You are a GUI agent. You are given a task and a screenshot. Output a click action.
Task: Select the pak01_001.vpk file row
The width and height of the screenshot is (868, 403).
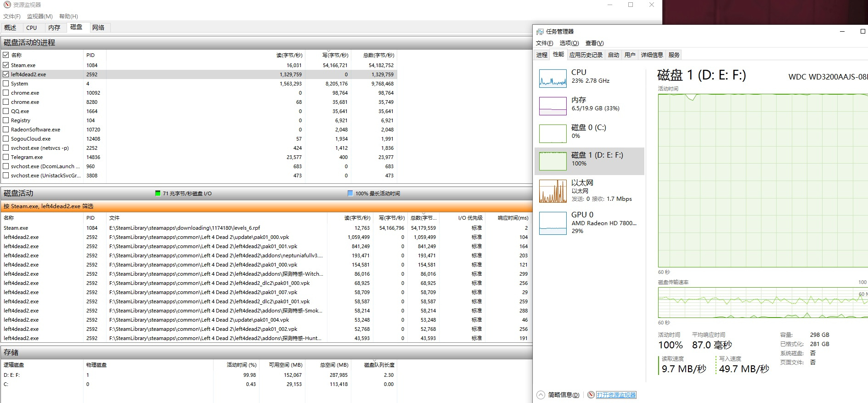266,246
